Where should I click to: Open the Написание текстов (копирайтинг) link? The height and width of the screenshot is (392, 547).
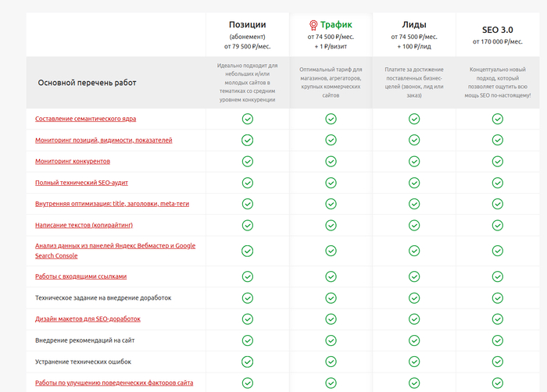click(x=84, y=225)
